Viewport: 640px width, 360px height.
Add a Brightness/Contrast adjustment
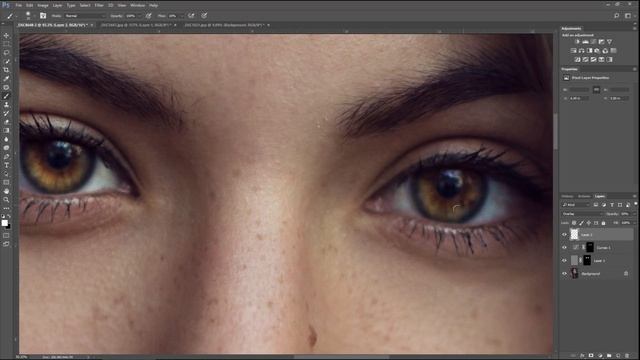coord(577,42)
